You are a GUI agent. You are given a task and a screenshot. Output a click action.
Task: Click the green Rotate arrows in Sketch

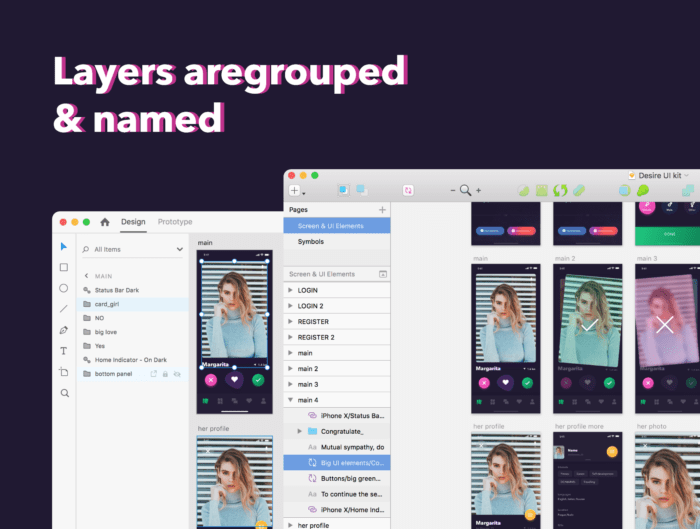(560, 191)
